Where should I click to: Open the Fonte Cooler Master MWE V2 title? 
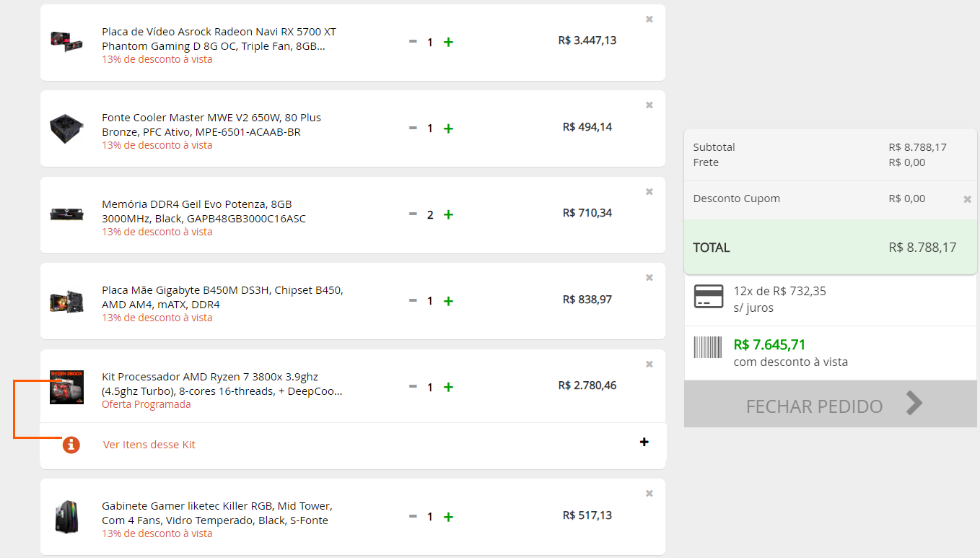click(211, 125)
